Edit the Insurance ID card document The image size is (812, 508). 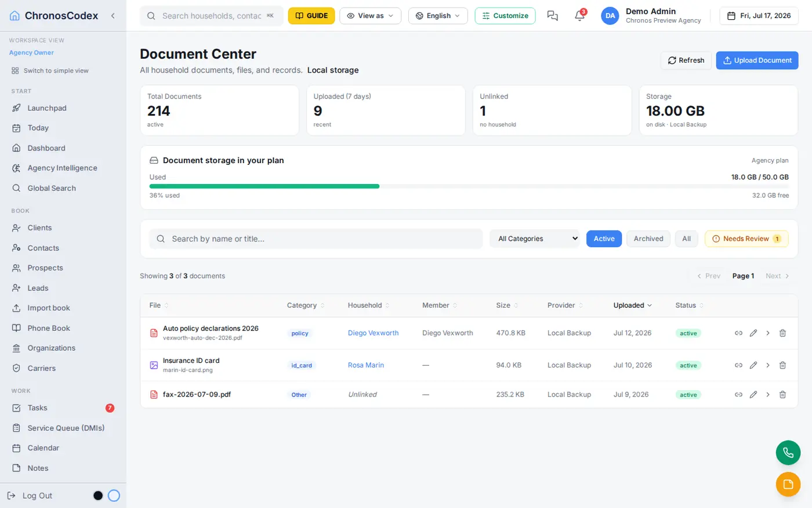coord(753,365)
